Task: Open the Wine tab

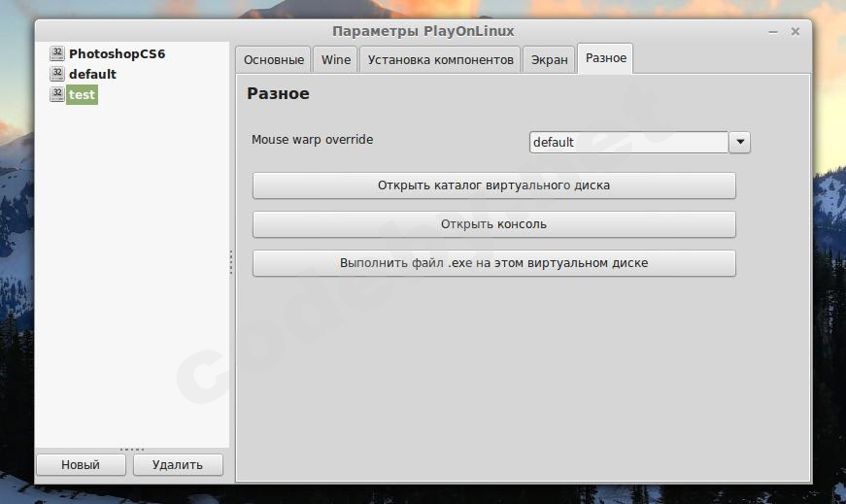Action: click(x=336, y=60)
